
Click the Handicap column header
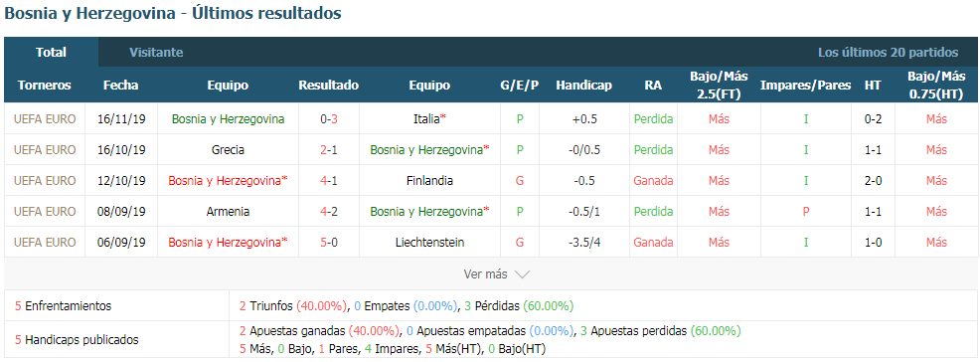click(x=583, y=85)
